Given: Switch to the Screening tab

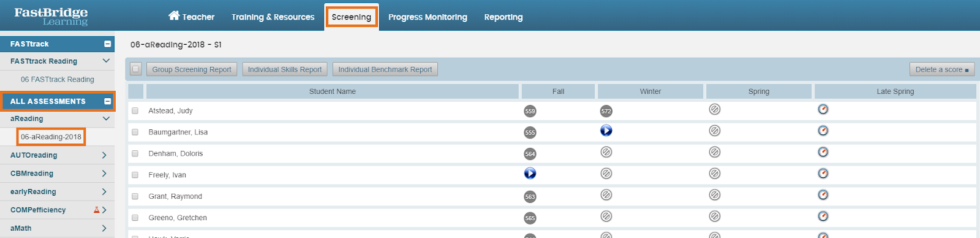Looking at the screenshot, I should pyautogui.click(x=352, y=17).
